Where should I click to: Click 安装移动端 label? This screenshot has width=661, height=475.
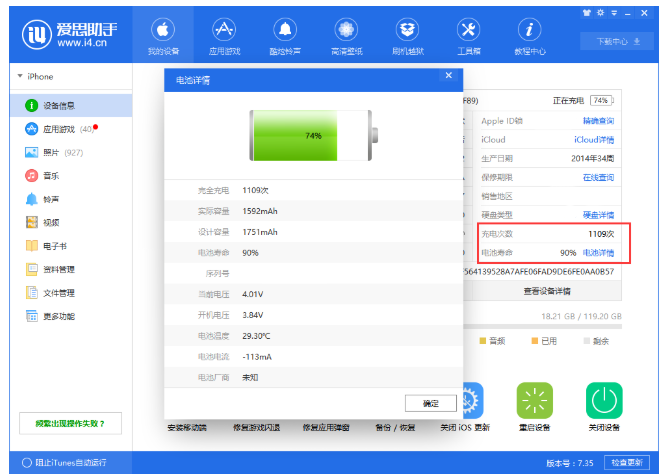point(187,428)
